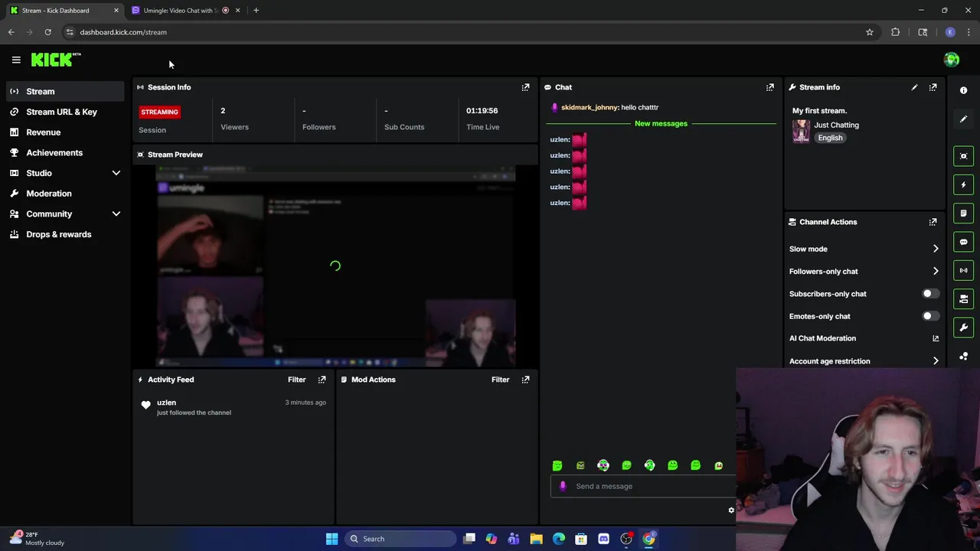980x551 pixels.
Task: Click the info icon in right sidebar
Action: pyautogui.click(x=964, y=90)
